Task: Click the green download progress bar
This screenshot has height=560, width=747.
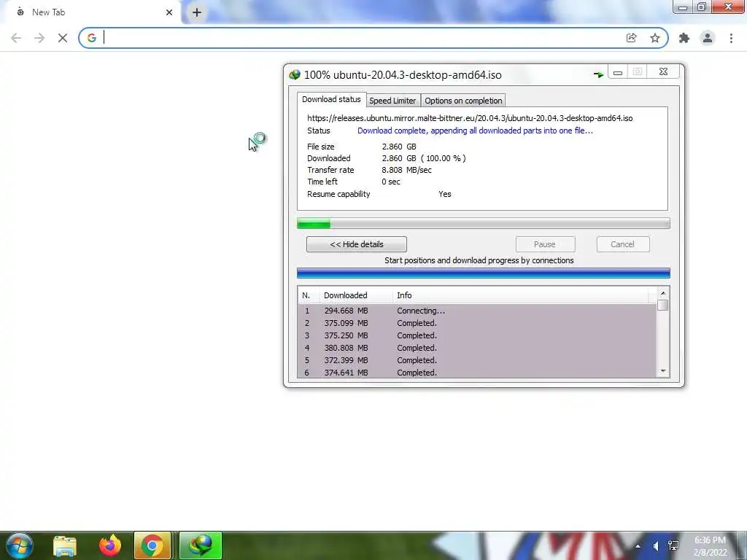Action: point(483,223)
